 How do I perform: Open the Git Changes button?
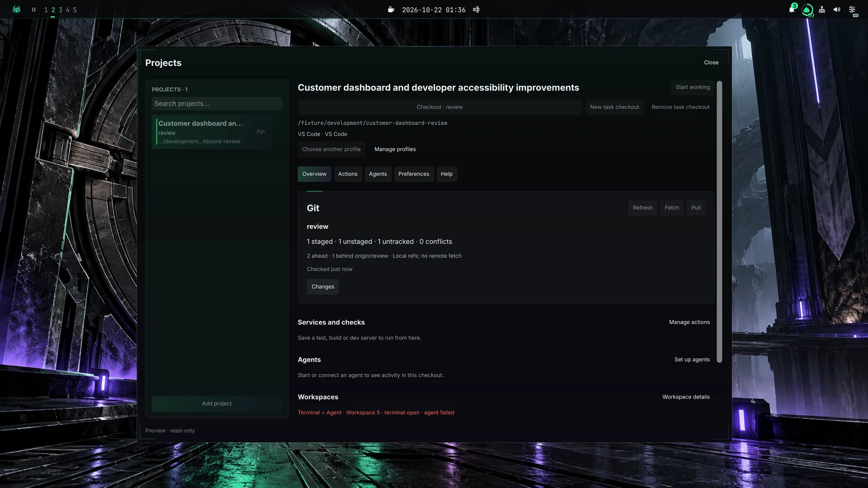click(323, 286)
